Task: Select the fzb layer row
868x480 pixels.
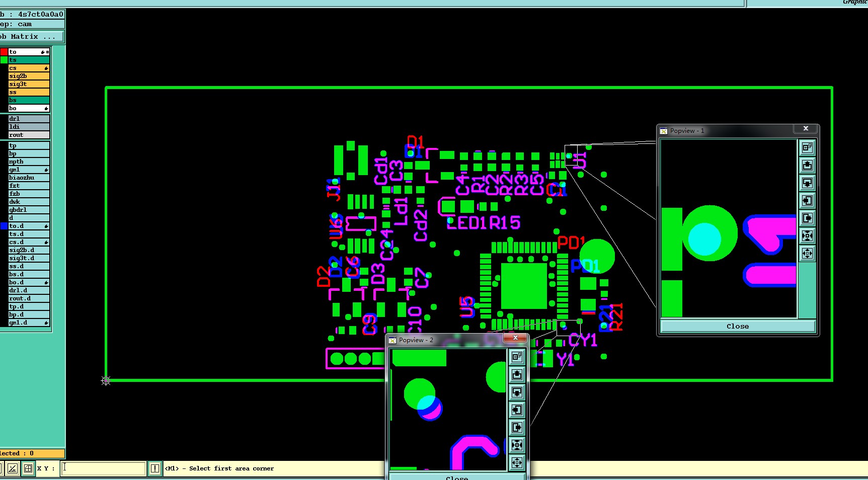Action: point(29,194)
